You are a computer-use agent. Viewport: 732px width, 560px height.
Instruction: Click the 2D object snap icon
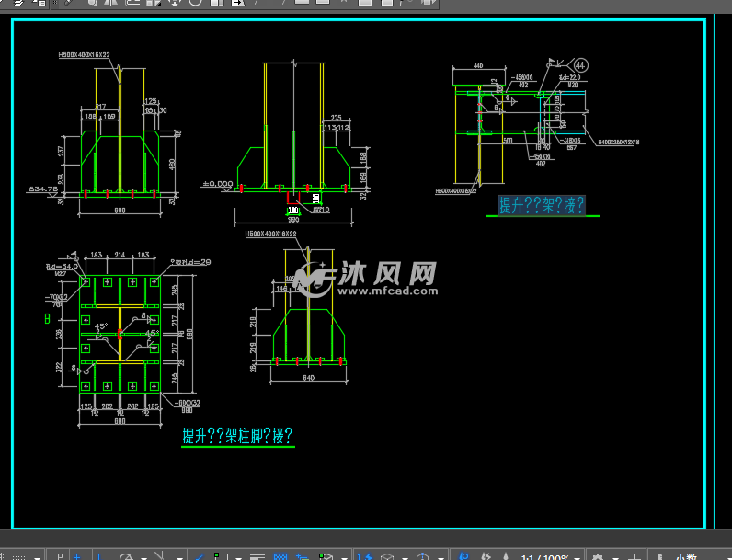pyautogui.click(x=220, y=557)
